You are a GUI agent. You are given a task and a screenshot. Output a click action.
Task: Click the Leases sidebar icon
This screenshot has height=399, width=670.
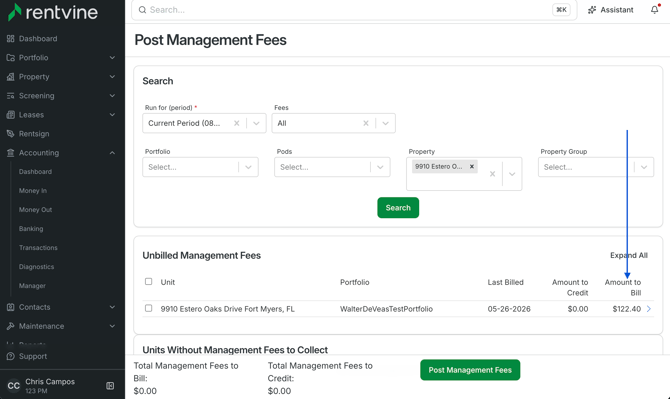pos(11,115)
